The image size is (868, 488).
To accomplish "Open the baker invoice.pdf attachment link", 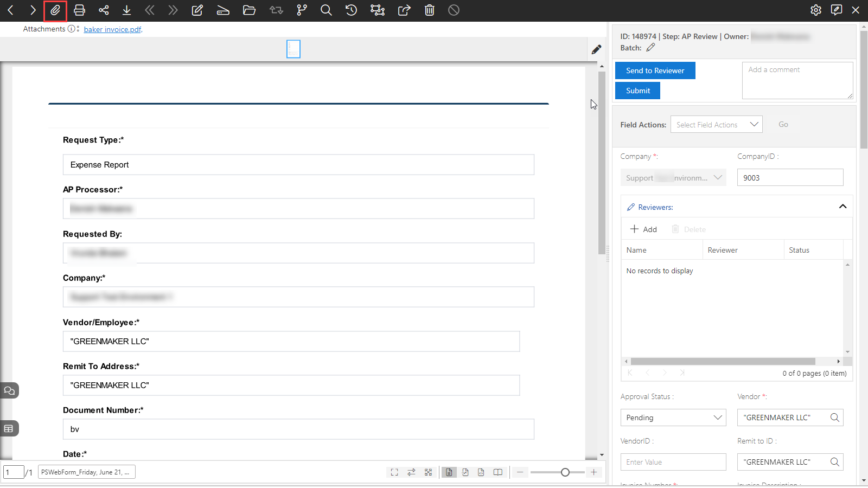I will coord(112,29).
